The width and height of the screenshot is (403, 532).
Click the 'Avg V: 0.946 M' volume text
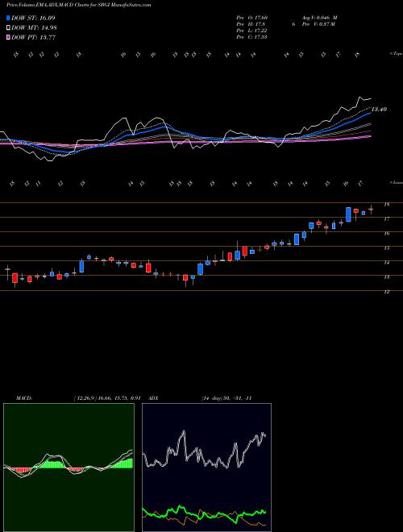[x=321, y=18]
